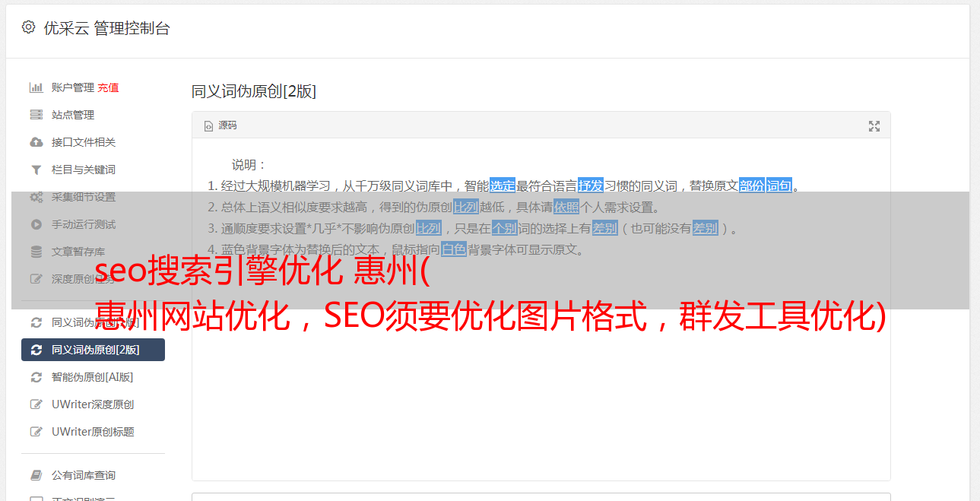
Task: Click the red 充值 recharge link
Action: coord(108,87)
